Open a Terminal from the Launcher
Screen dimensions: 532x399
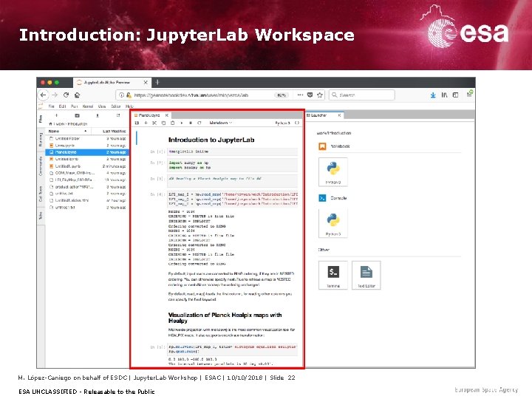coord(333,275)
